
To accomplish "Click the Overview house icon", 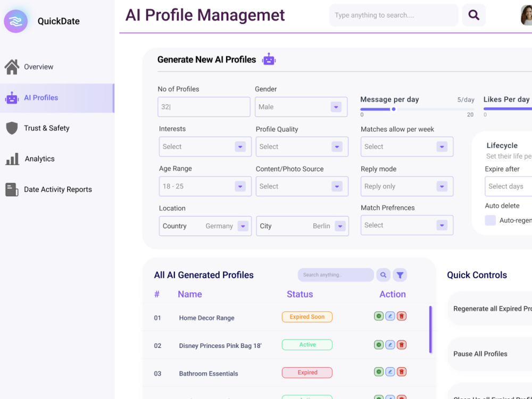I will point(12,67).
